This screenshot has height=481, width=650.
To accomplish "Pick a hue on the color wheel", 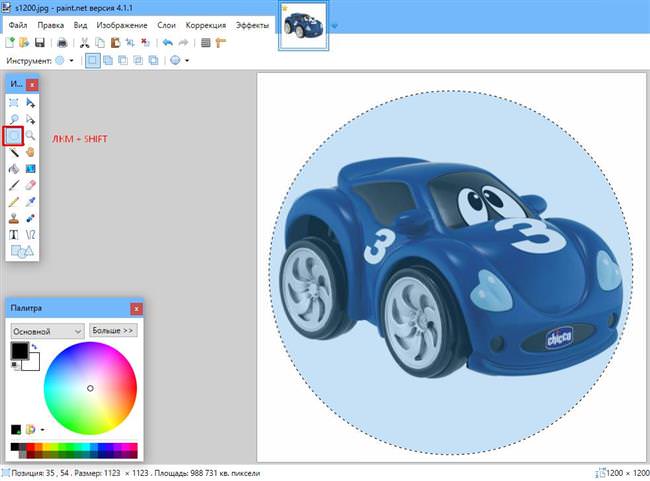I will coord(90,389).
